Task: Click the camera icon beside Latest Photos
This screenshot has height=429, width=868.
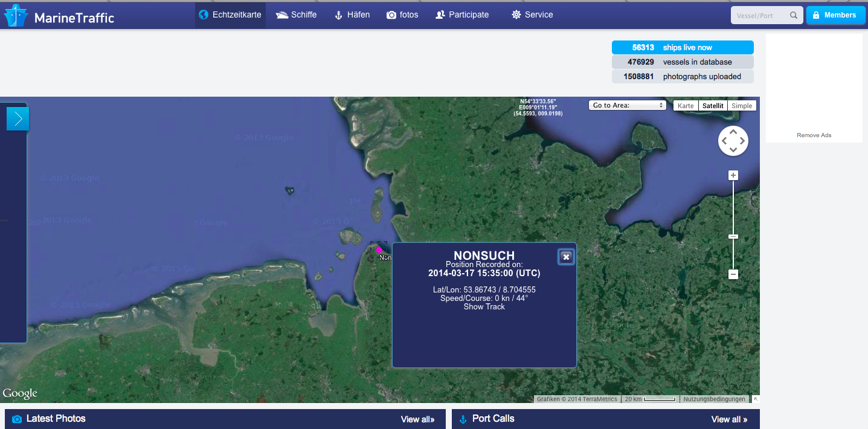Action: [17, 419]
